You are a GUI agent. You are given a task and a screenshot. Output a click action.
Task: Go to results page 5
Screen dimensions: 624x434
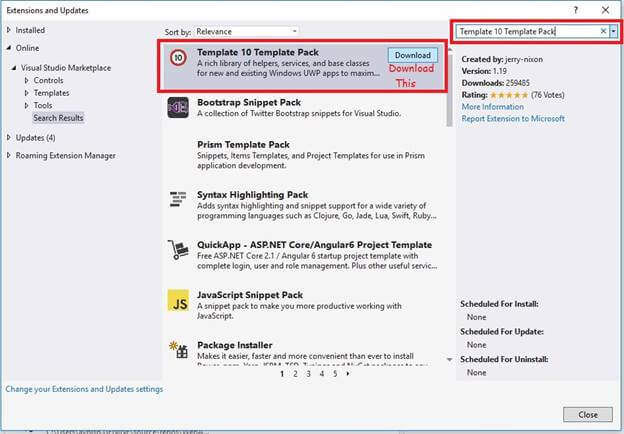[x=335, y=374]
